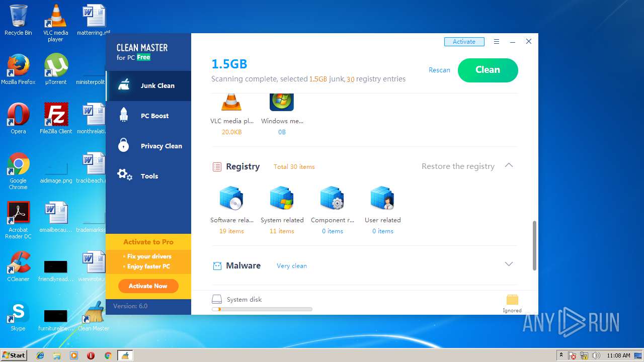
Task: Click the System disk drive icon
Action: click(217, 300)
